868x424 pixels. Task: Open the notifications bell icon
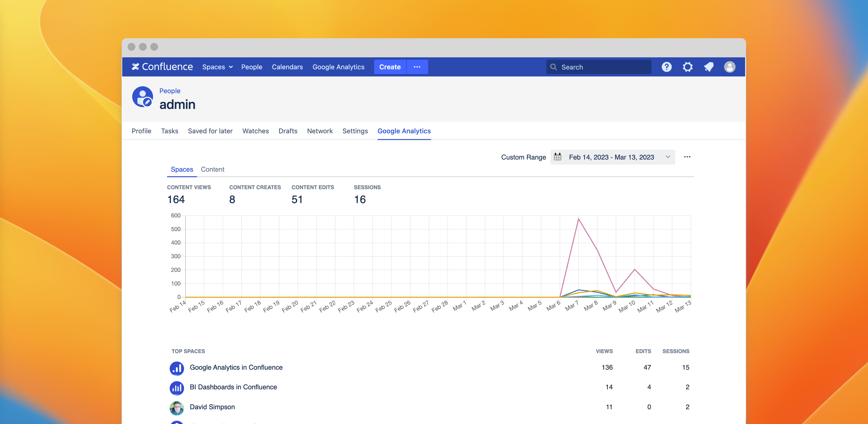(709, 67)
